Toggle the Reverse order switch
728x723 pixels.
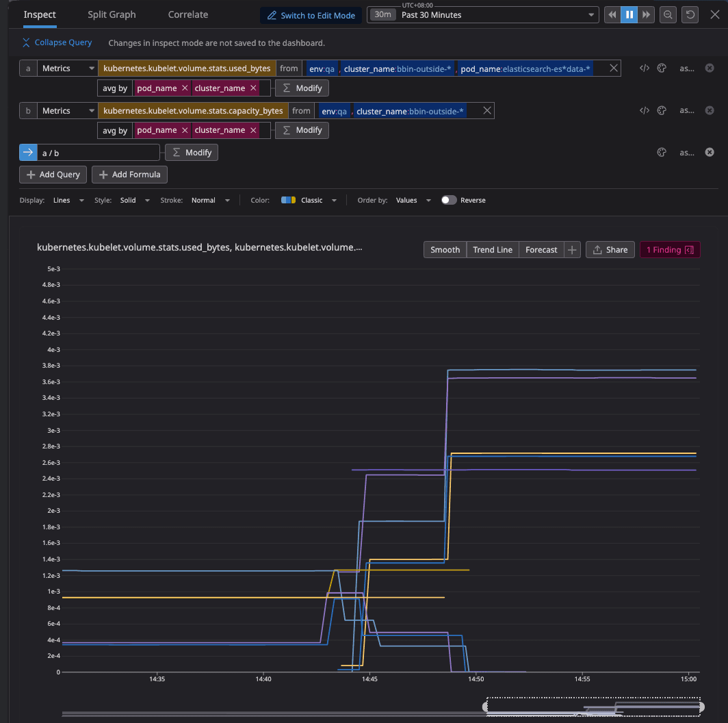pos(449,201)
